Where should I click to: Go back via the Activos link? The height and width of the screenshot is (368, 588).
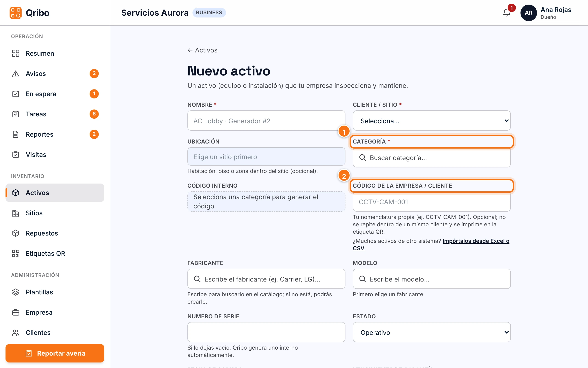pyautogui.click(x=202, y=50)
